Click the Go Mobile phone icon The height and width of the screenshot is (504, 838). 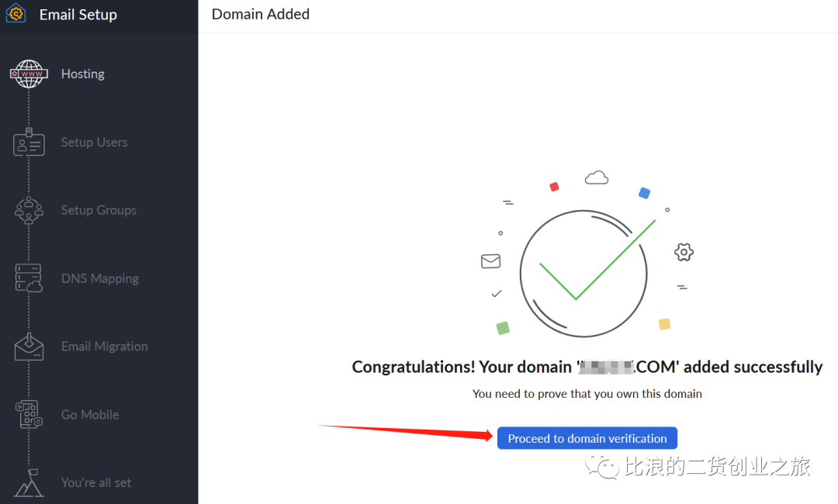[x=29, y=415]
